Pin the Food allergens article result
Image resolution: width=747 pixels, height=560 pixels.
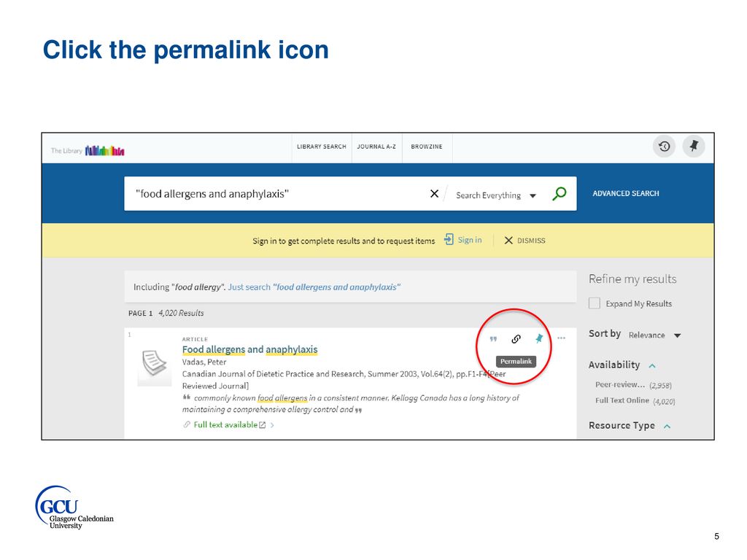[x=539, y=338]
